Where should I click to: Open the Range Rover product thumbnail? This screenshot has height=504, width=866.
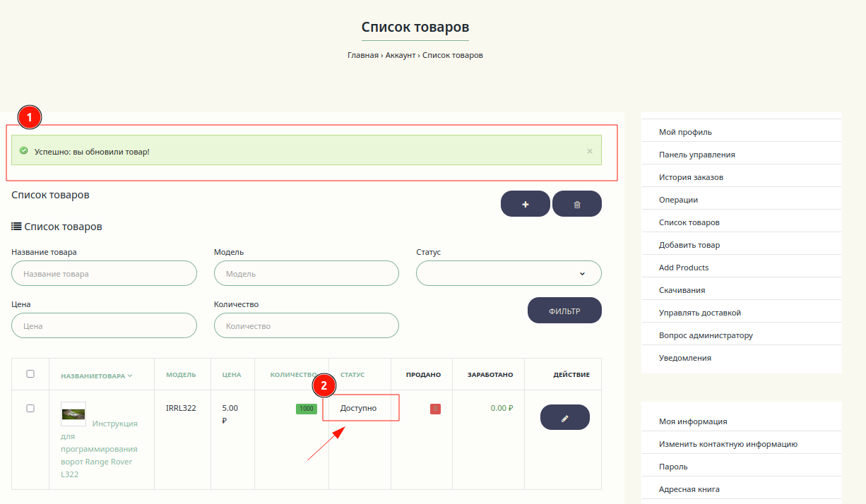[73, 414]
